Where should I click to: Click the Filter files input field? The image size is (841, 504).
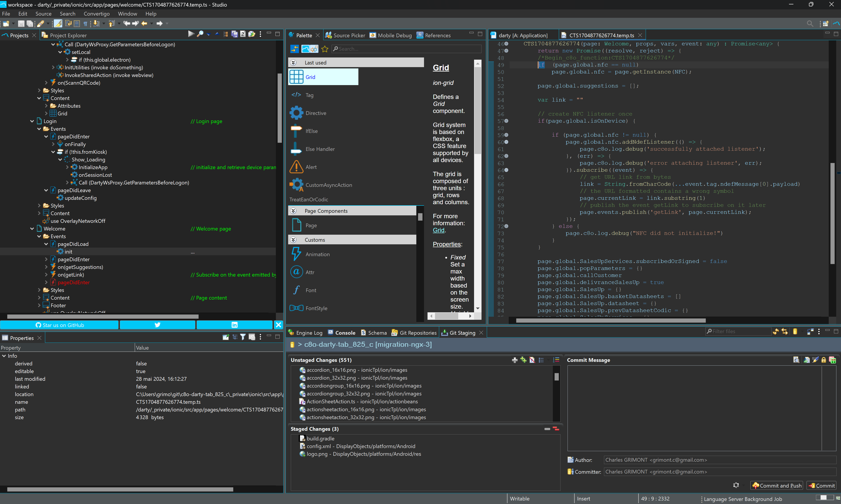[738, 331]
